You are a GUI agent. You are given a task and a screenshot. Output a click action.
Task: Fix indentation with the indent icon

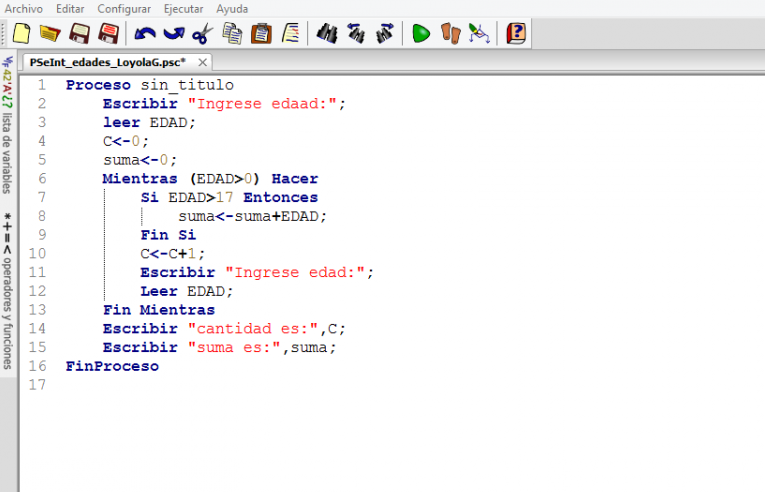[x=291, y=34]
